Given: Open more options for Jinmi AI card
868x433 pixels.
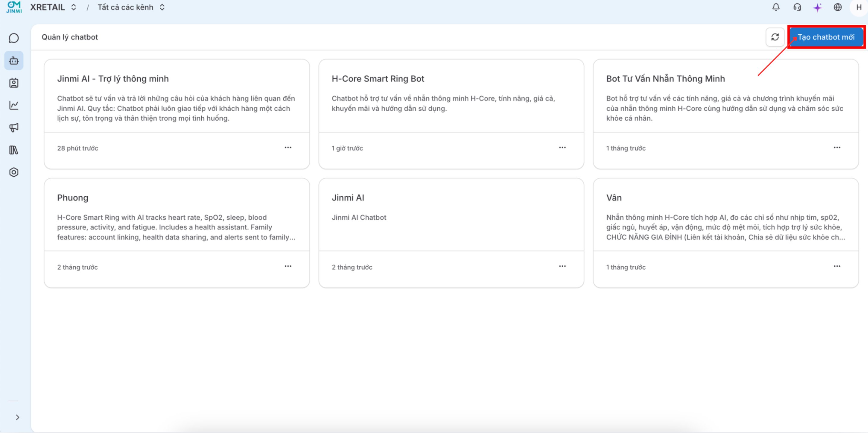Looking at the screenshot, I should pos(562,267).
